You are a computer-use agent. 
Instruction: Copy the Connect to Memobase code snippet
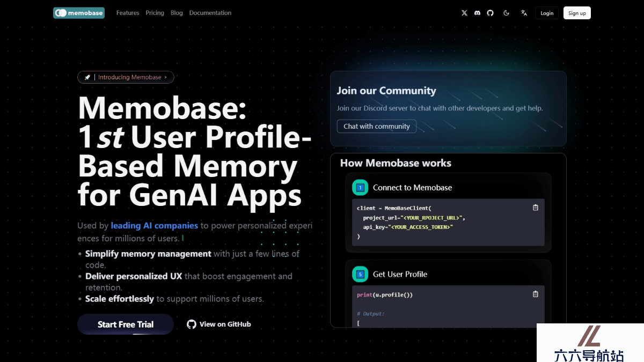[x=535, y=208]
